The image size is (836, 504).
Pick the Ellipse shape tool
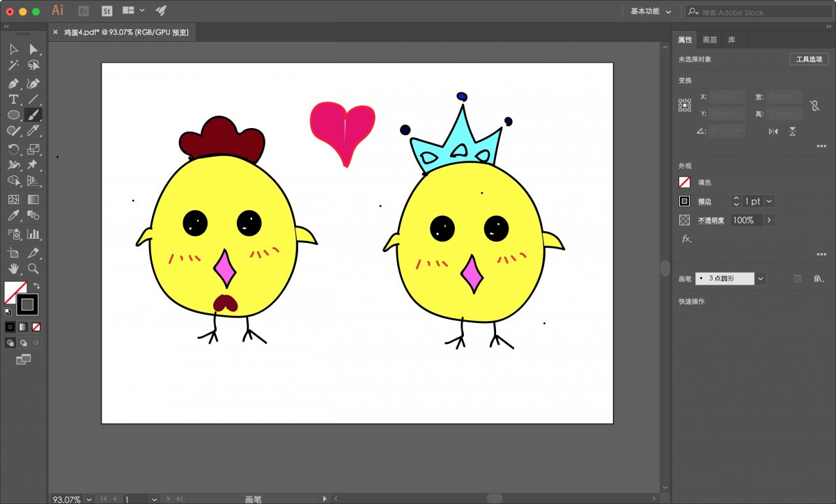coord(13,116)
